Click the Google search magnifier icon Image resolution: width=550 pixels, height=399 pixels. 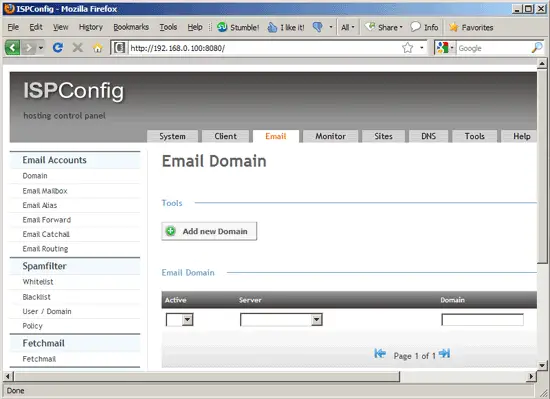pyautogui.click(x=537, y=48)
